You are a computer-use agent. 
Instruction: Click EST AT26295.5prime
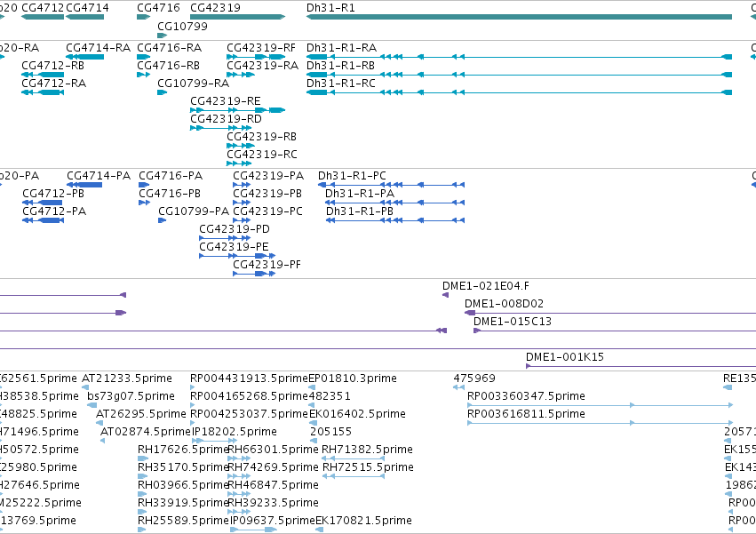[99, 423]
